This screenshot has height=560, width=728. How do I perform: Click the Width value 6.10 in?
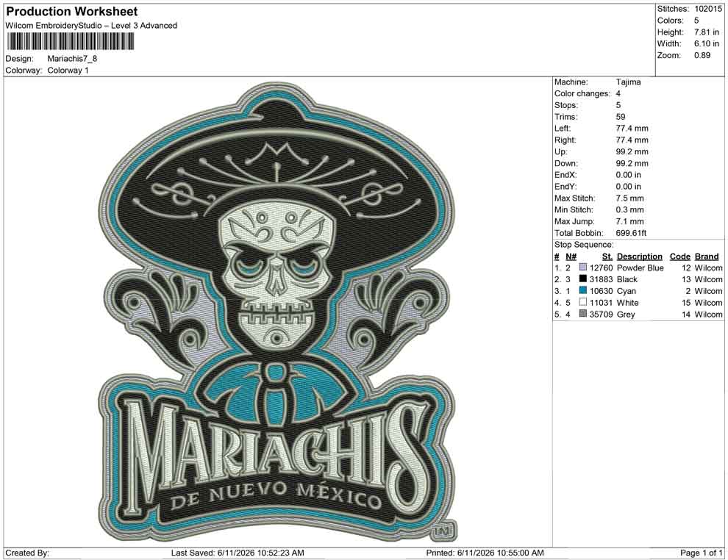(707, 43)
